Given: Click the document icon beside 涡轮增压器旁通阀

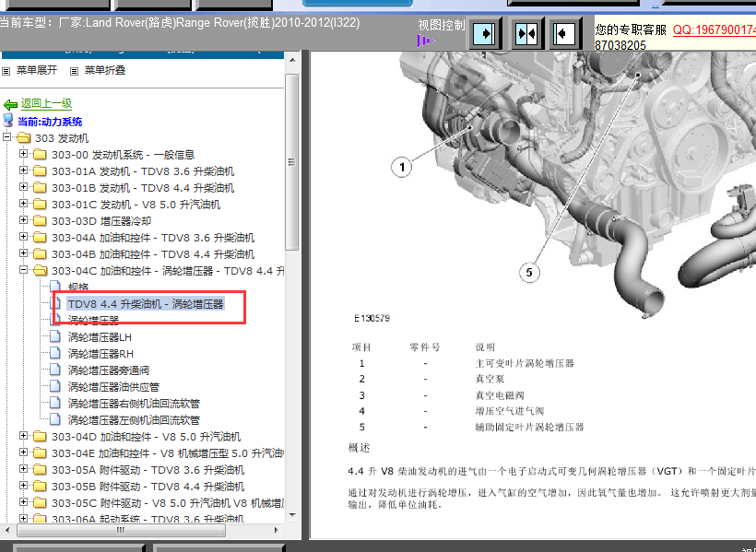Looking at the screenshot, I should point(55,370).
